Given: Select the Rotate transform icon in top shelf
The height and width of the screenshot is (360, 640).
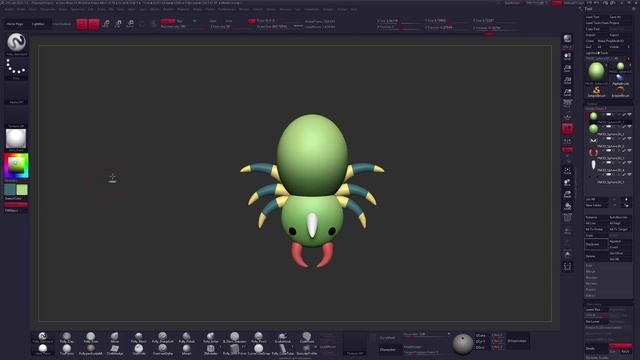Looking at the screenshot, I should [130, 24].
